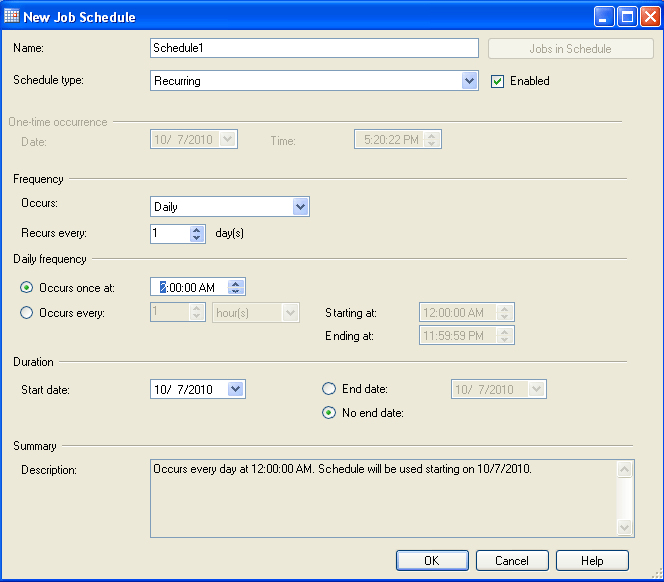Maximize the New Job Schedule window
The height and width of the screenshot is (582, 664).
(x=627, y=17)
